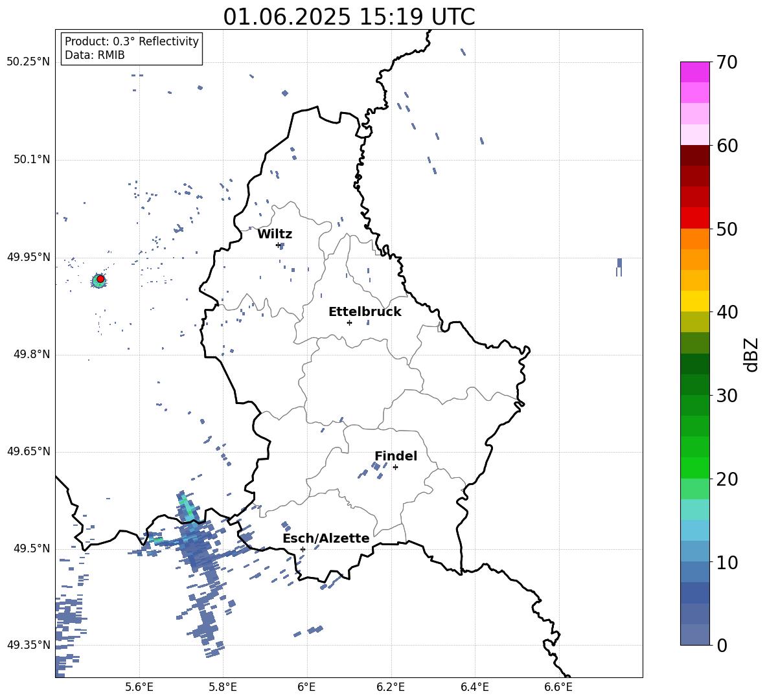Click the plus marker under the Esch/Alzette label
767x700 pixels.
click(x=303, y=549)
